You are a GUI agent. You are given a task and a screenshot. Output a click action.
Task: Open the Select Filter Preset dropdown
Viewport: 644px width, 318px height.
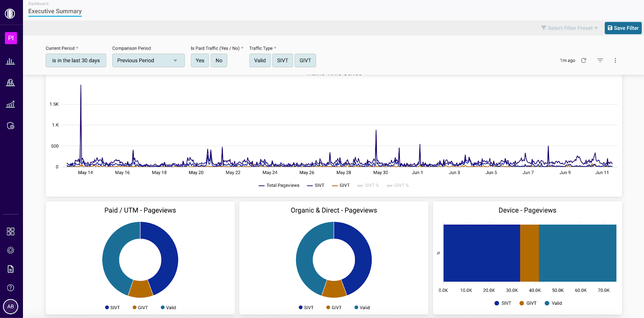tap(570, 28)
